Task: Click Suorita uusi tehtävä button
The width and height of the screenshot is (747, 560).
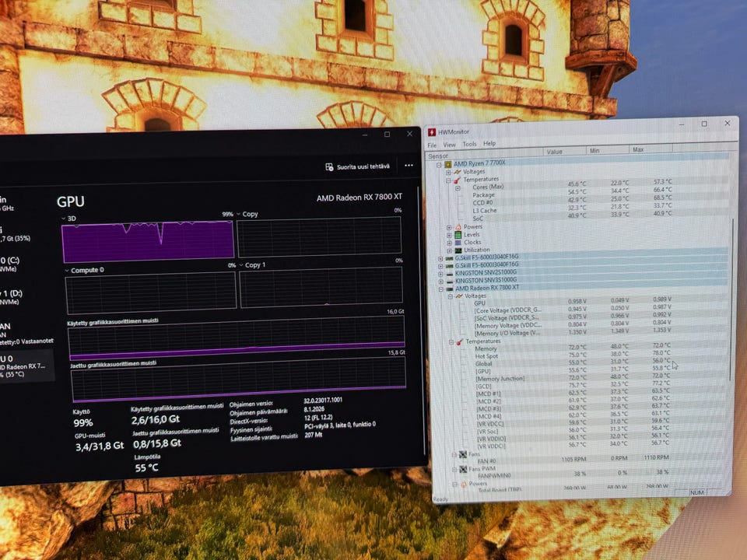Action: coord(358,166)
